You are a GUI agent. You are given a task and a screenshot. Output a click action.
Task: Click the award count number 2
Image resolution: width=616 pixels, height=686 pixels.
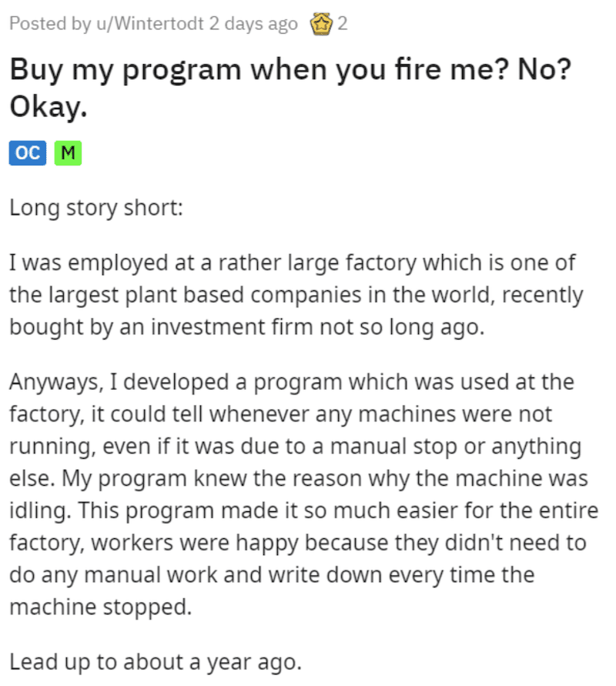[343, 24]
